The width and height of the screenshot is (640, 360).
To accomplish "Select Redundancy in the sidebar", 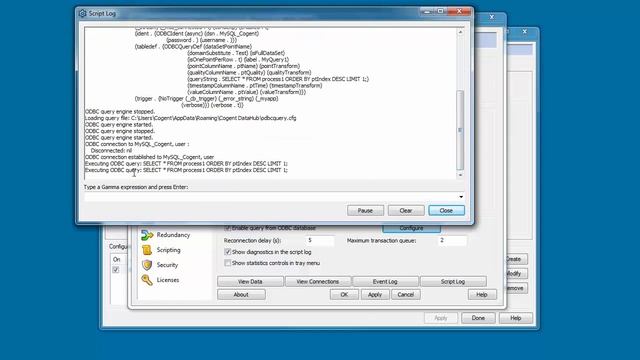I will 173,235.
